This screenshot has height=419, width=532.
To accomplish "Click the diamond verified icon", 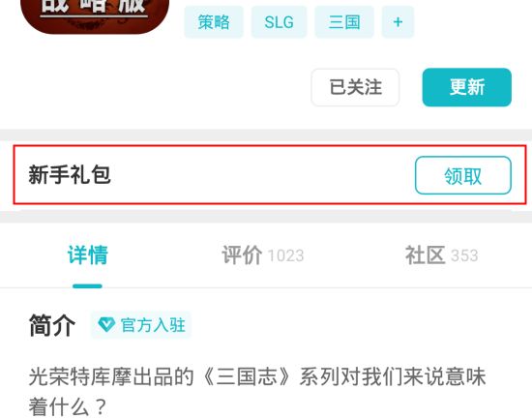I will 106,324.
